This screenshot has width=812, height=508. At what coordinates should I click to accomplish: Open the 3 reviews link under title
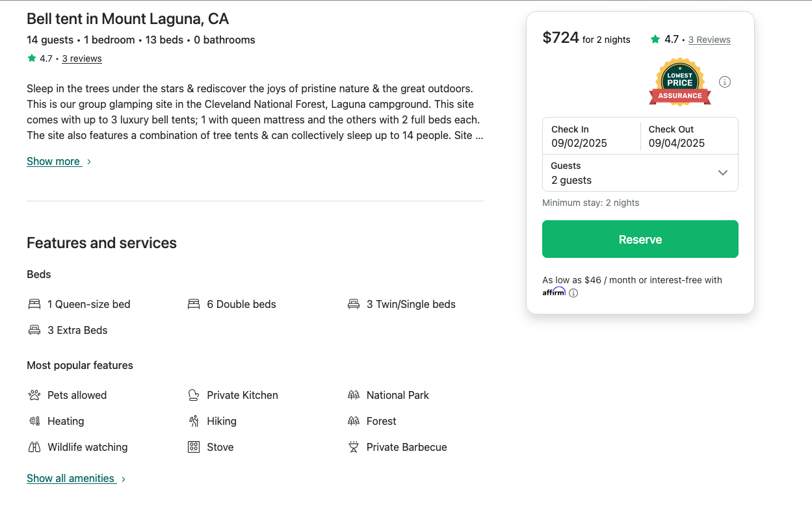coord(82,58)
